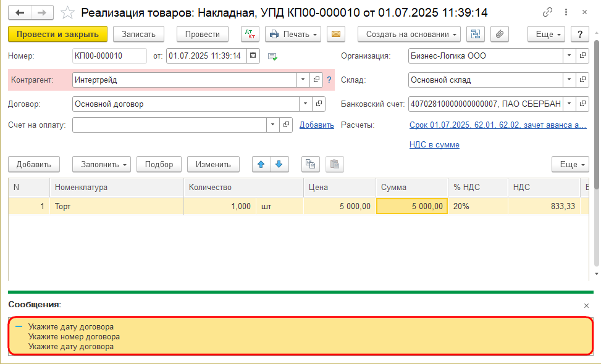Go back with the left arrow button

[20, 12]
